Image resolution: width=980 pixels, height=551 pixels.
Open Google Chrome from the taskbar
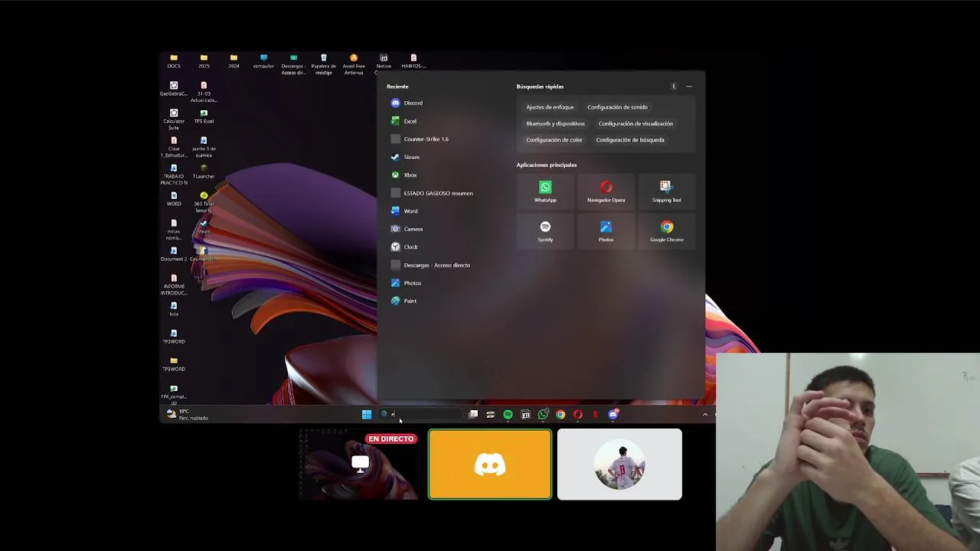[x=560, y=415]
